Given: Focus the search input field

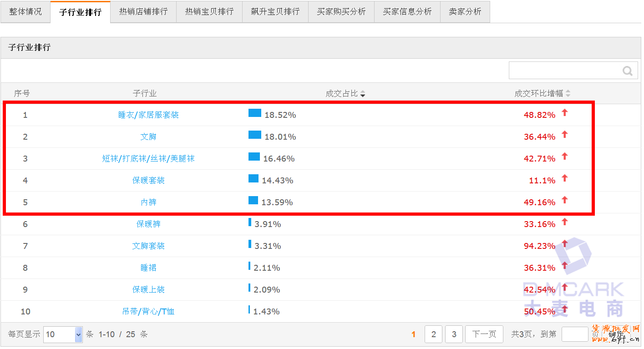Looking at the screenshot, I should (564, 71).
